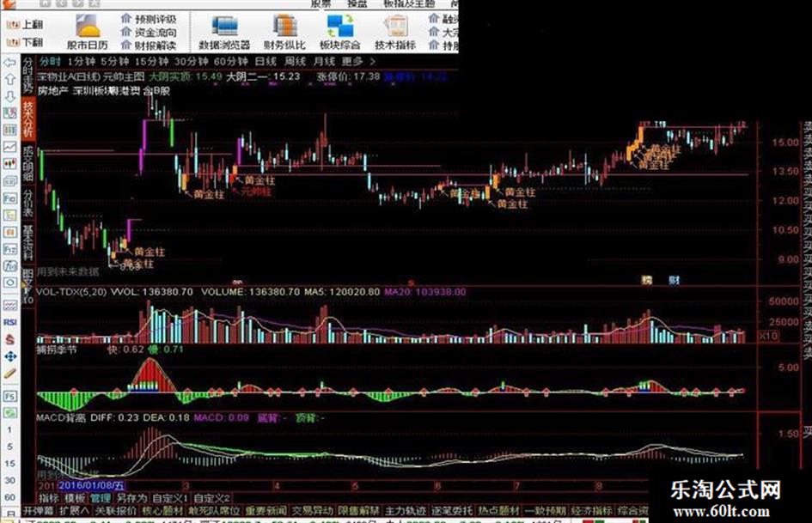The height and width of the screenshot is (523, 812).
Task: Switch to 1分钟 period tab
Action: click(x=82, y=62)
